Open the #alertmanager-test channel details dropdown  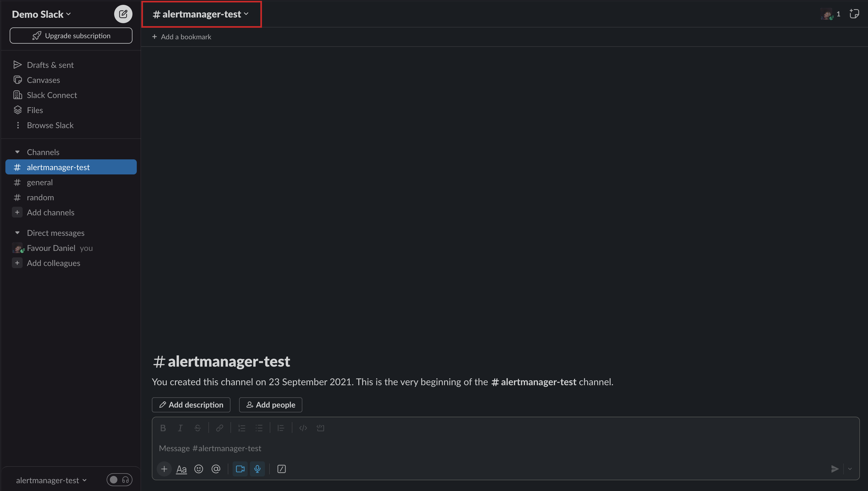pyautogui.click(x=201, y=14)
